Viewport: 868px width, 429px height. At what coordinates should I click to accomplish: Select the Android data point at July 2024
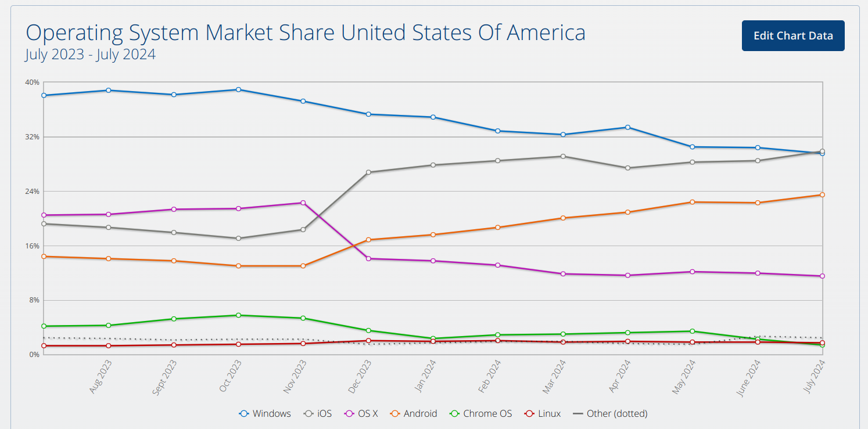[822, 194]
